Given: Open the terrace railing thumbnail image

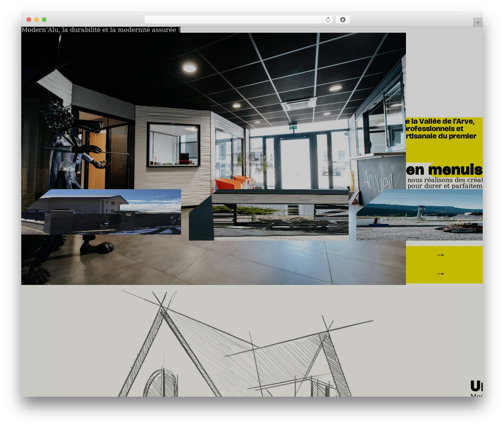Looking at the screenshot, I should pos(269,215).
